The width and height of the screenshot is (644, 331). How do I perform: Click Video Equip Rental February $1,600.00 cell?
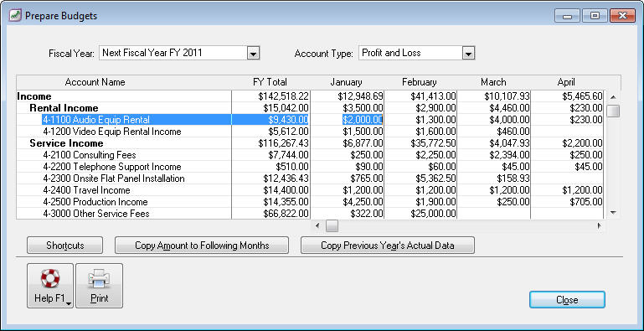pos(420,132)
